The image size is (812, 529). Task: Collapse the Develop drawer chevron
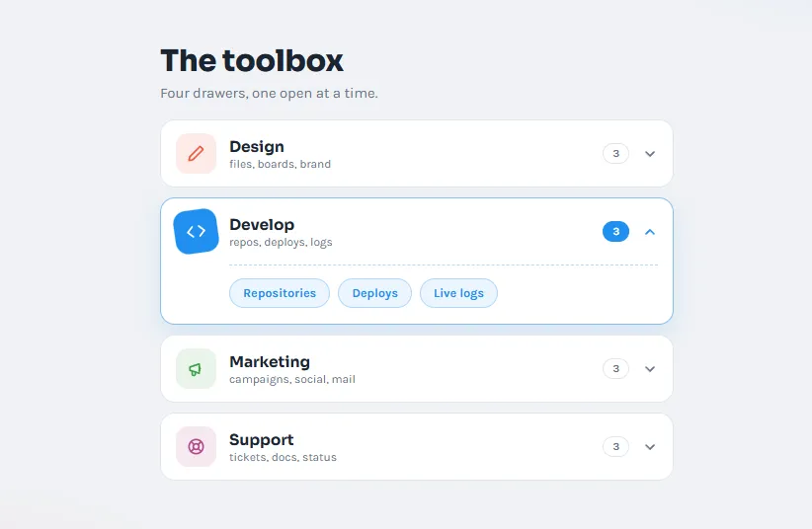pos(650,232)
